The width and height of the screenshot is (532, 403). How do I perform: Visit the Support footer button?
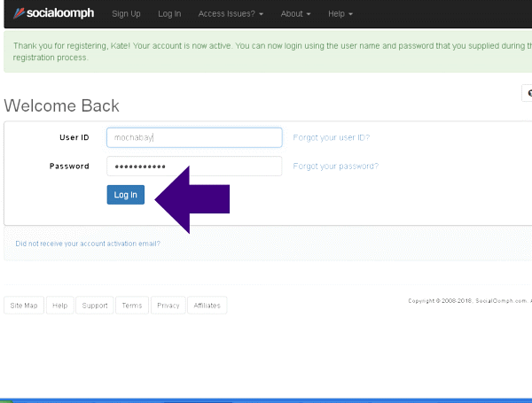(94, 306)
